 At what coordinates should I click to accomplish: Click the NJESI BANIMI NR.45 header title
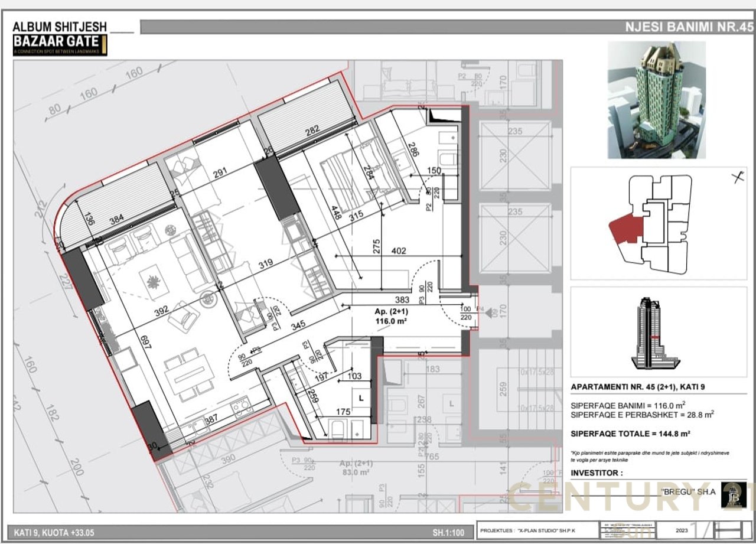point(689,27)
